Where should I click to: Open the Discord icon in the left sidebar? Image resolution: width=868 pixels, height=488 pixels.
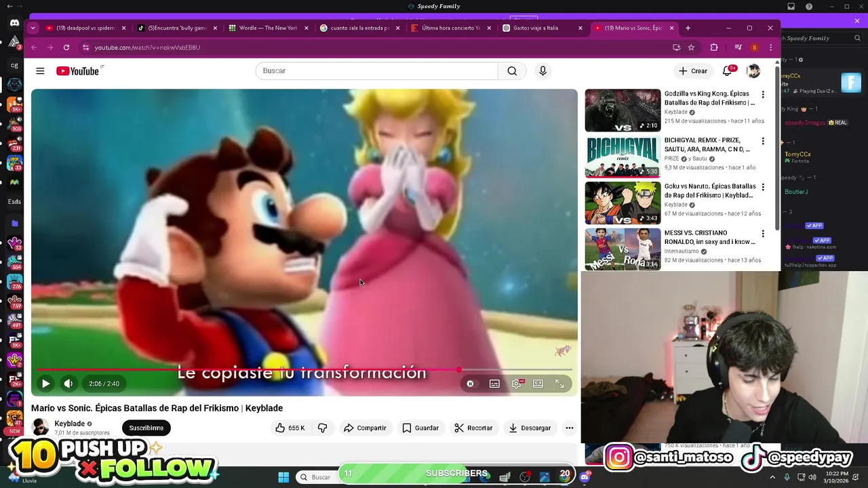14,23
